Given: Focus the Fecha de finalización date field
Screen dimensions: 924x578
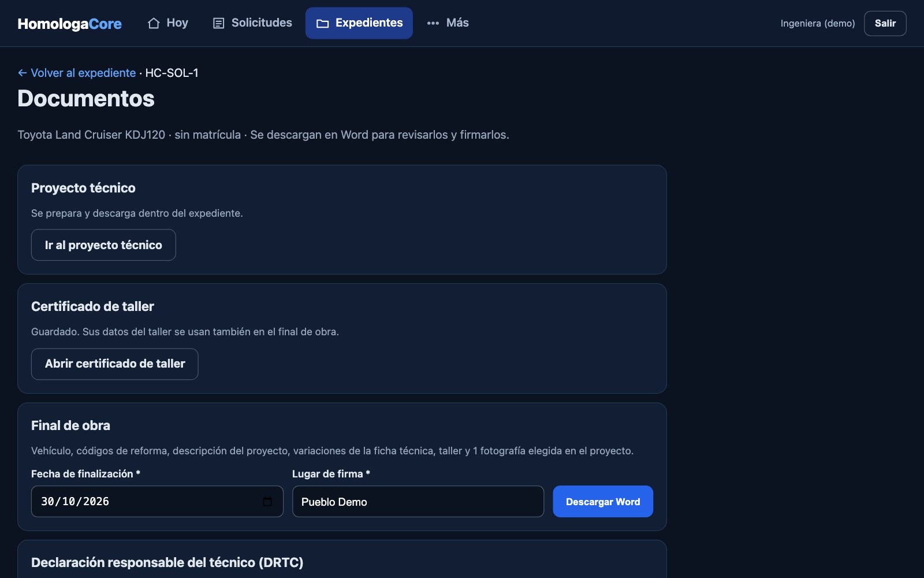Looking at the screenshot, I should coord(157,502).
